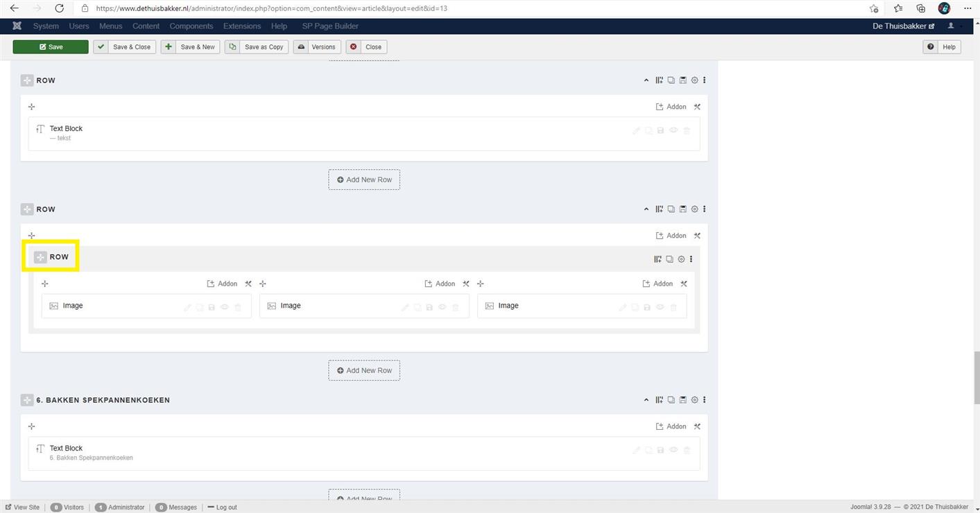Viewport: 980px width, 513px height.
Task: Open column tools above the right Image addon
Action: [684, 284]
